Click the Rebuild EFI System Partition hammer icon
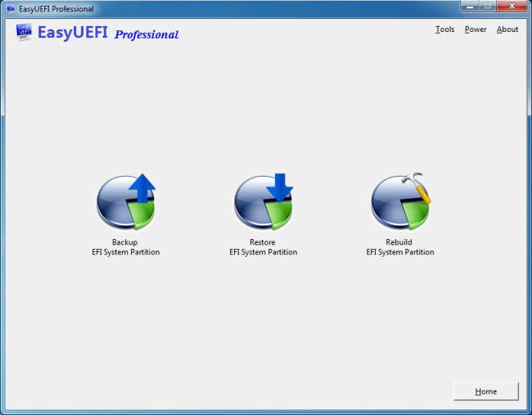 pos(401,201)
